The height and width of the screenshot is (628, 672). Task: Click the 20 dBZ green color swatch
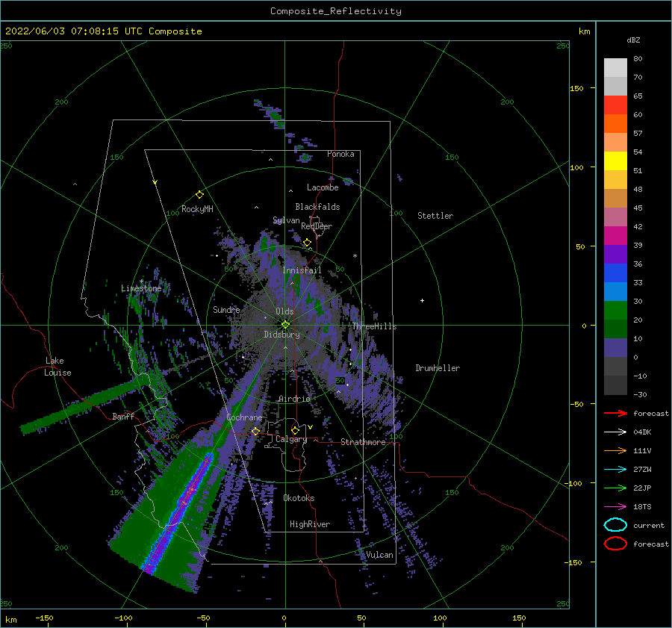[615, 329]
